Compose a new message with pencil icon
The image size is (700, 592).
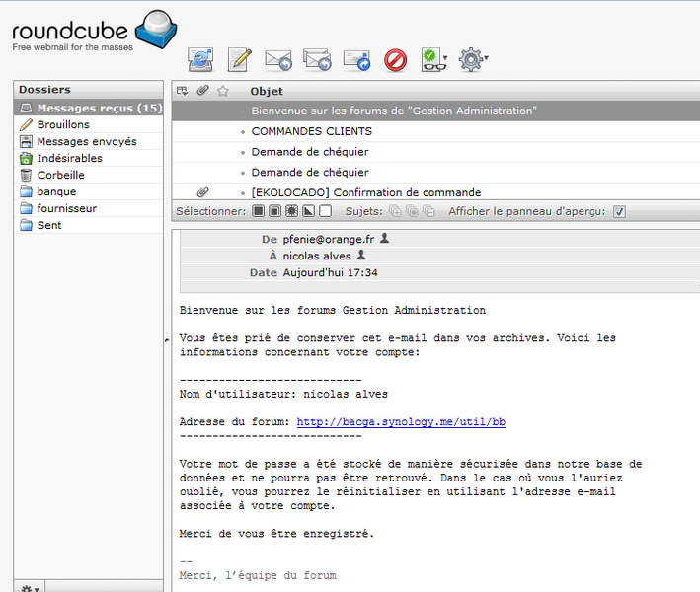(240, 59)
